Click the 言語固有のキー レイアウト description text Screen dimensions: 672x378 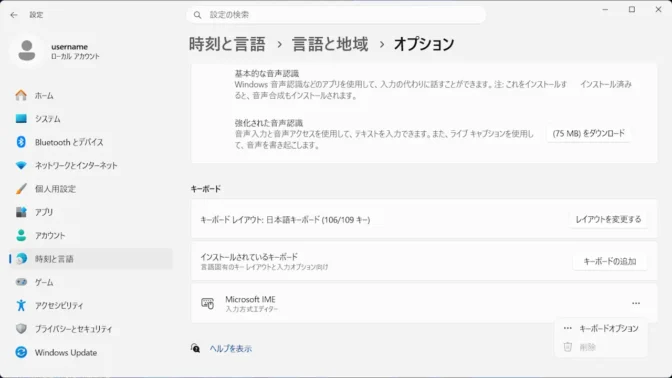coord(264,267)
